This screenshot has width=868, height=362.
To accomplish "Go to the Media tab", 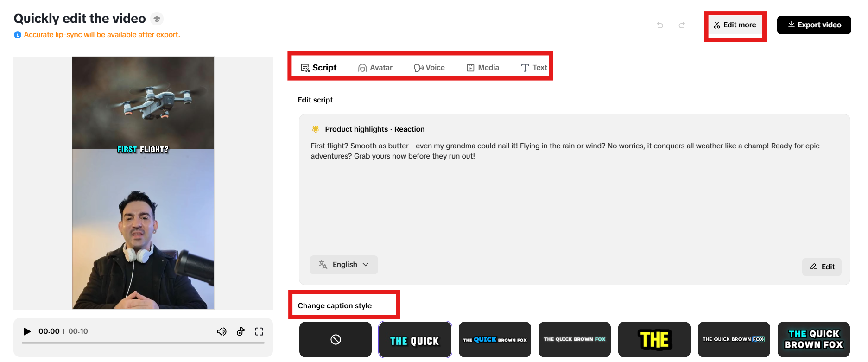I will click(x=483, y=68).
